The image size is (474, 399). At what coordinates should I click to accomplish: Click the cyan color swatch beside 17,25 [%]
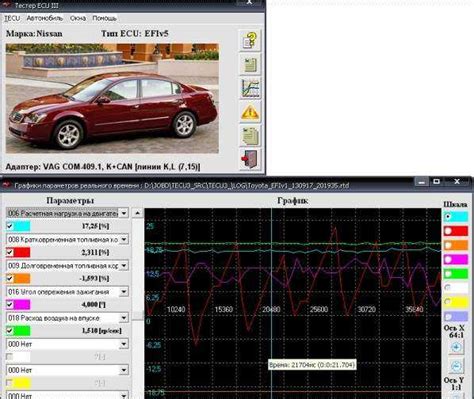pos(22,226)
